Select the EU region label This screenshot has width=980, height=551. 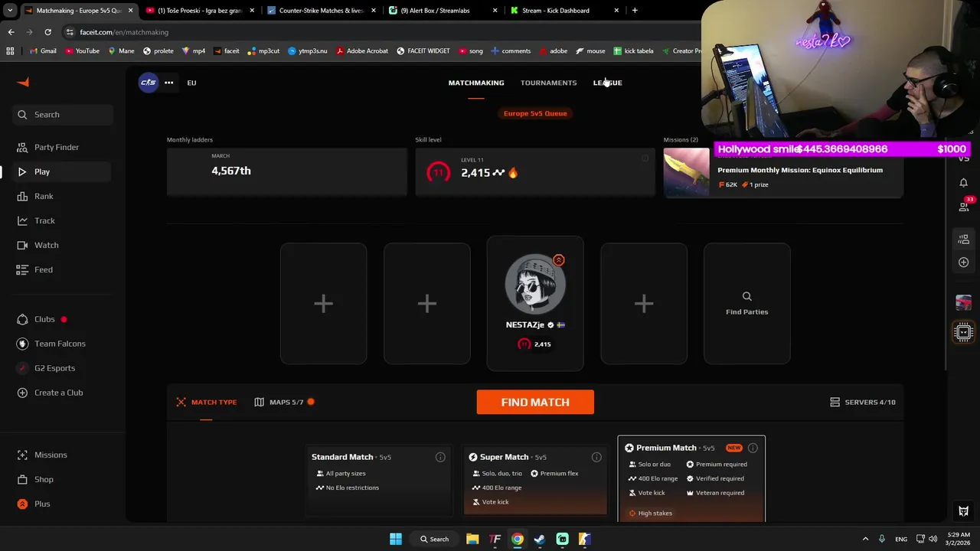[x=191, y=83]
